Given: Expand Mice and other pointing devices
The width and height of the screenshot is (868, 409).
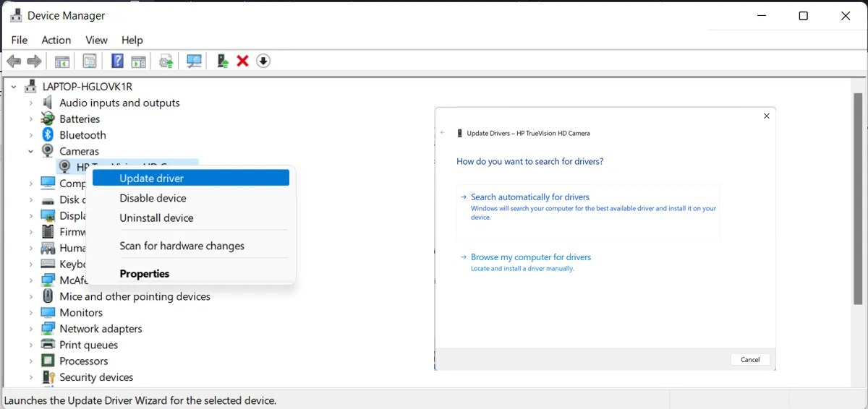Looking at the screenshot, I should tap(30, 296).
